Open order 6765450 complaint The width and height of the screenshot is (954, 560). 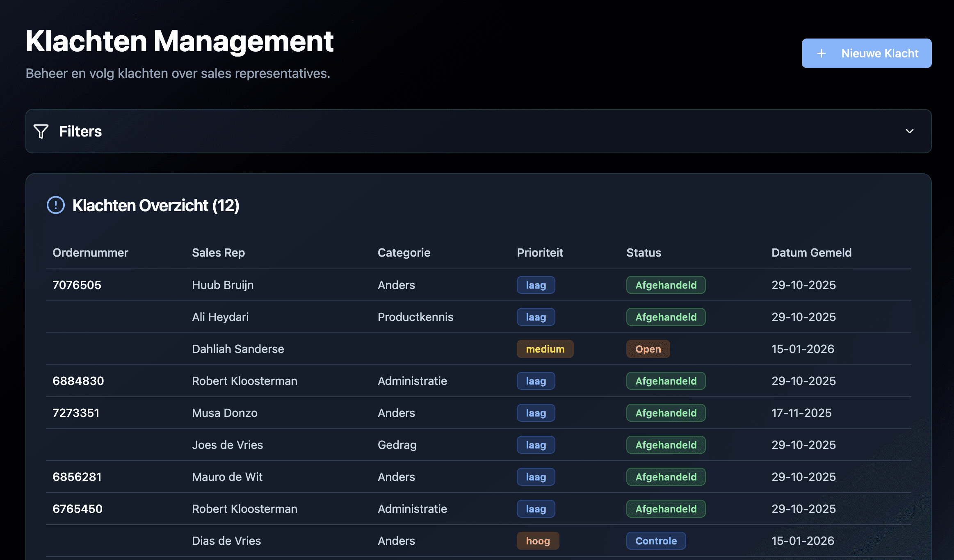[x=77, y=509]
